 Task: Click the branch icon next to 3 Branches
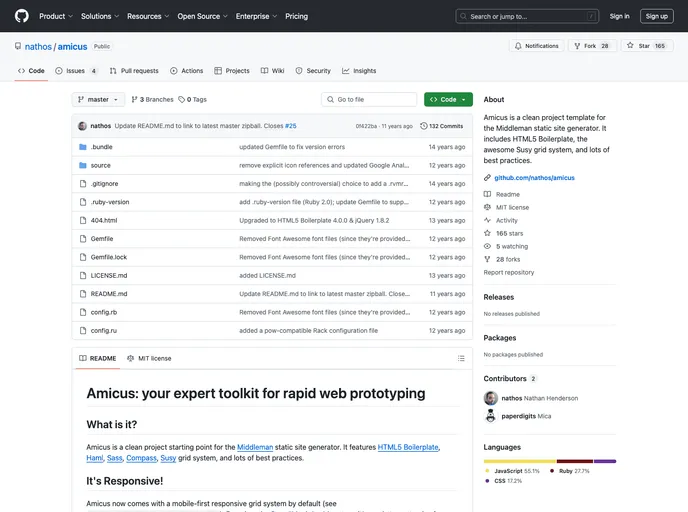tap(134, 100)
